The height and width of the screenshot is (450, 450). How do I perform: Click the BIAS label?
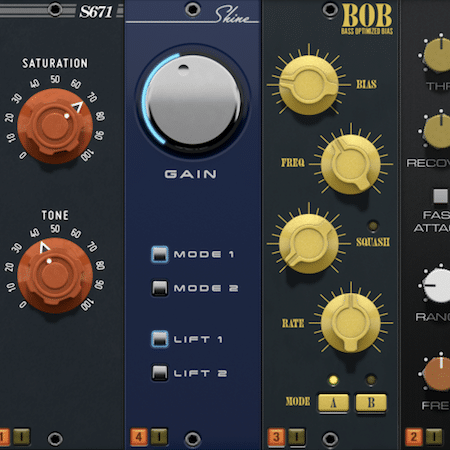coord(366,84)
